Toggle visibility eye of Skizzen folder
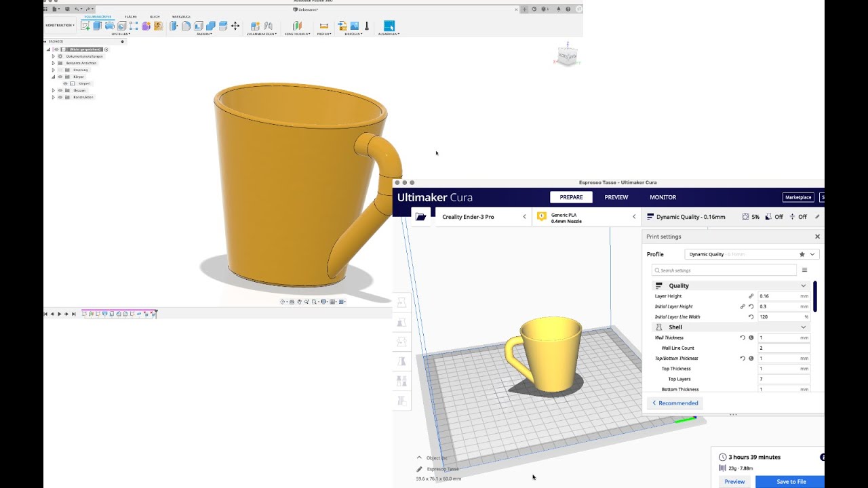 (60, 90)
